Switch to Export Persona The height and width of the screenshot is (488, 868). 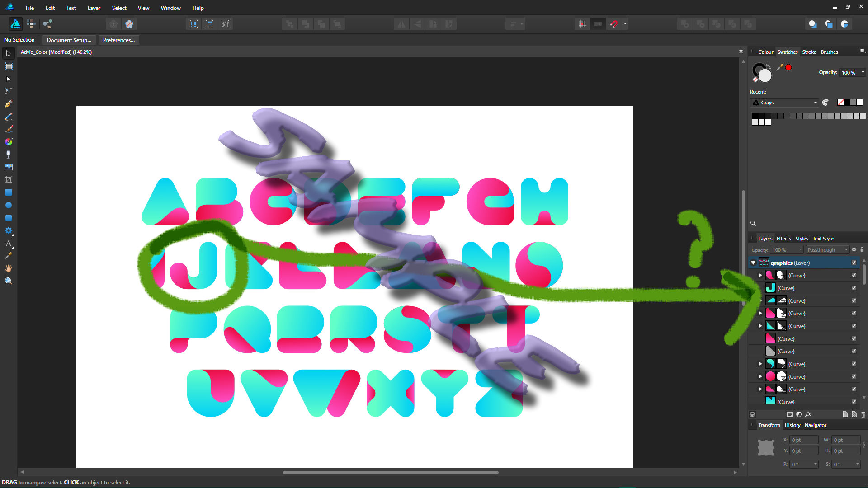point(47,24)
